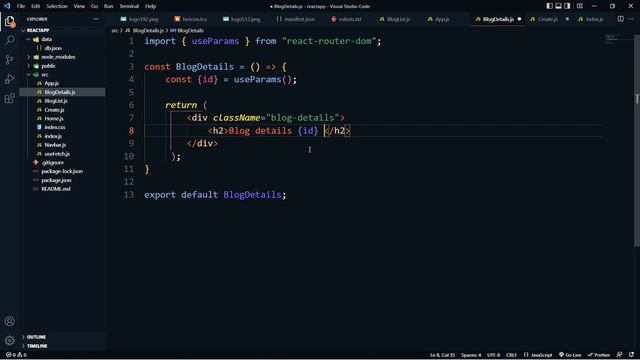Switch to manifest.json tab

pyautogui.click(x=296, y=19)
